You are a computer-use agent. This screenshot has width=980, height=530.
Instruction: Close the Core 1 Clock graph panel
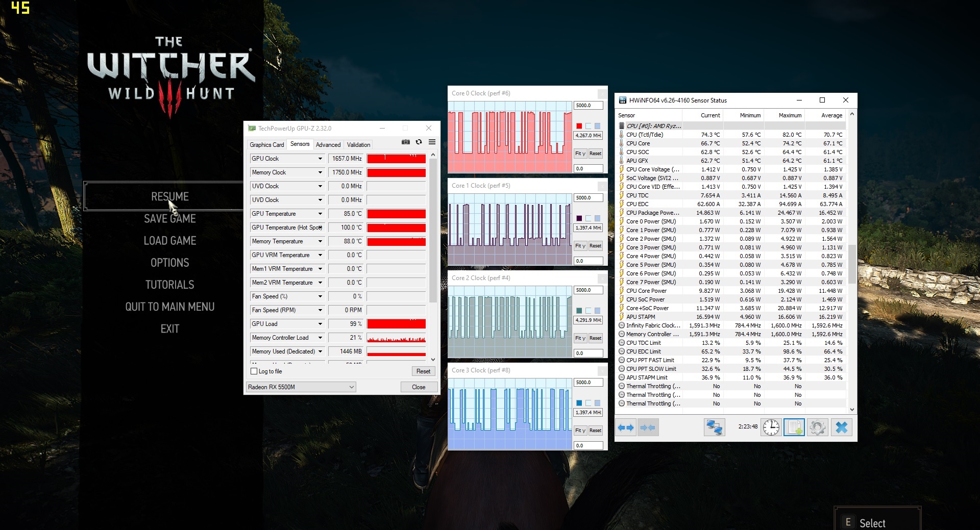pos(602,186)
